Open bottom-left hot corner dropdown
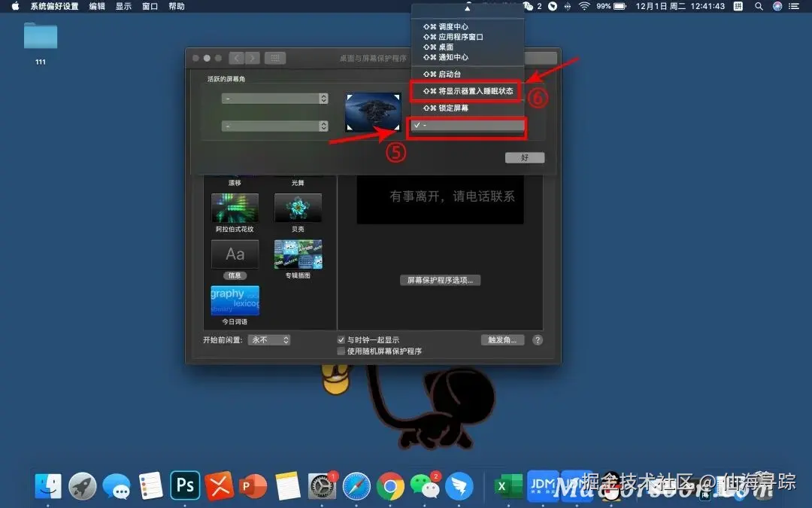The height and width of the screenshot is (508, 812). pos(275,126)
